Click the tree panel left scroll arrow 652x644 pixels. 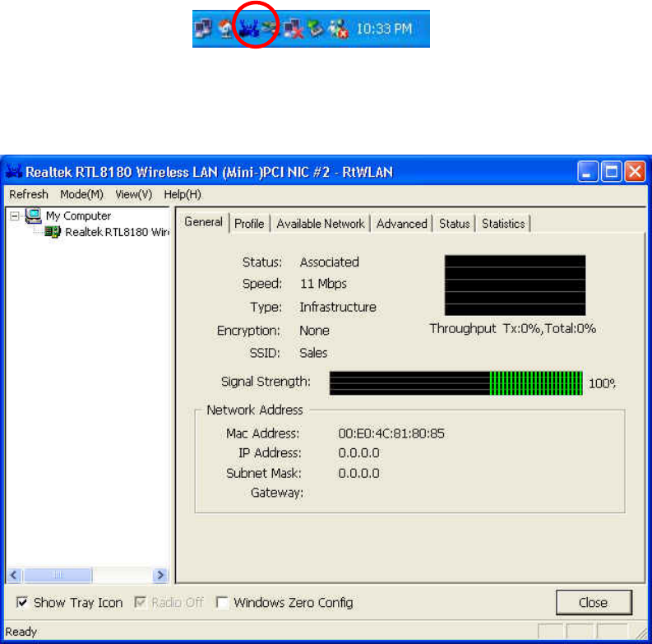(14, 575)
